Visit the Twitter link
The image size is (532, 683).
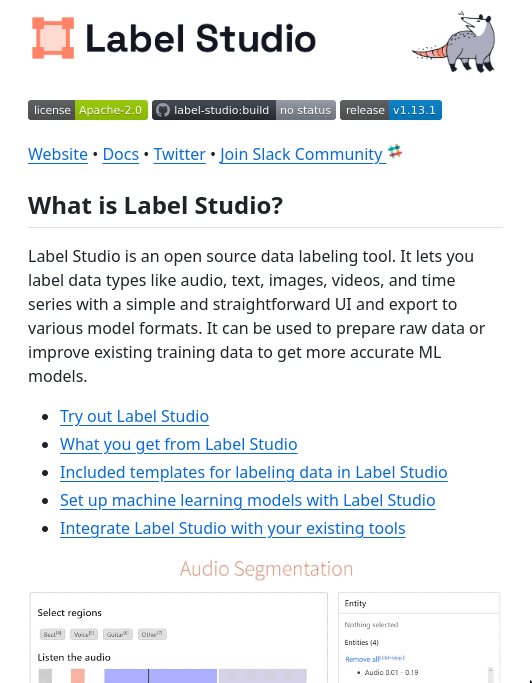180,155
